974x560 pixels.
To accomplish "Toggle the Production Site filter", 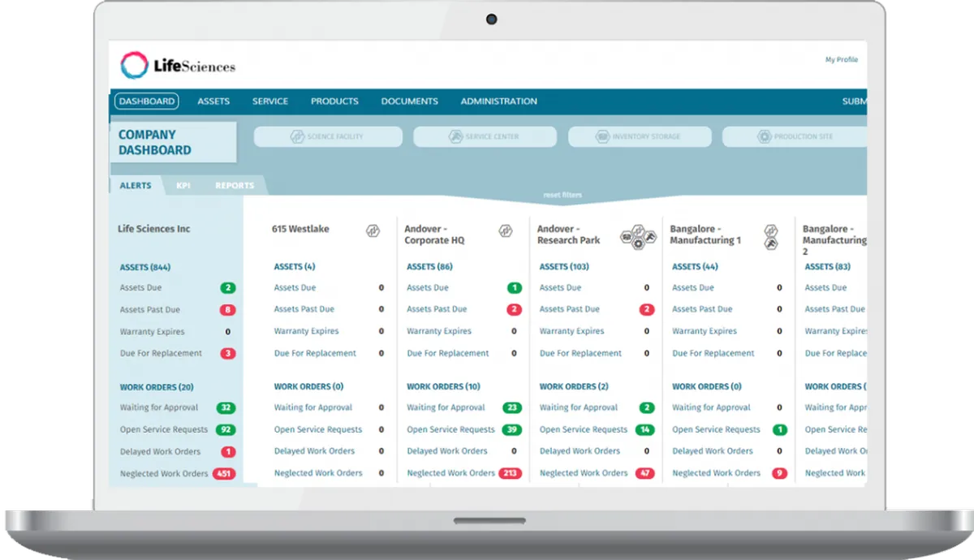I will 795,136.
